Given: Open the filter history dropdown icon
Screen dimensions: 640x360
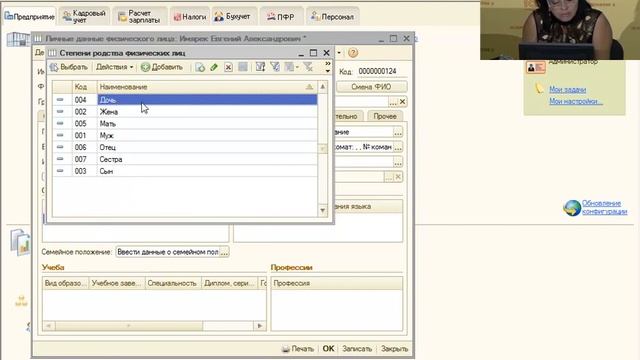Looking at the screenshot, I should click(x=291, y=67).
